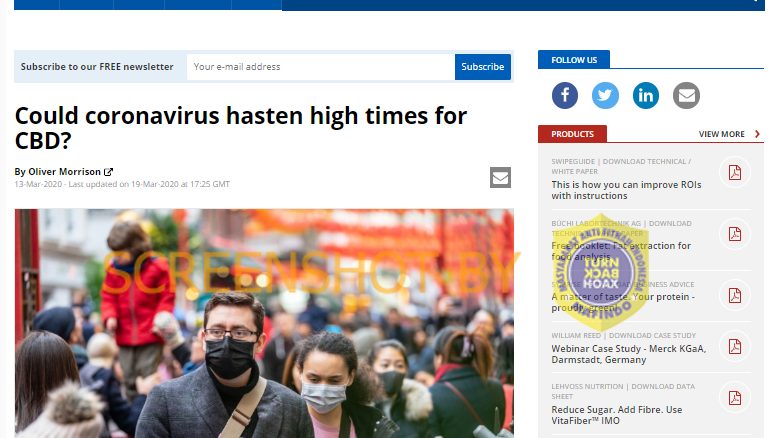Focus the e-mail address input field
Image resolution: width=773 pixels, height=438 pixels.
321,67
